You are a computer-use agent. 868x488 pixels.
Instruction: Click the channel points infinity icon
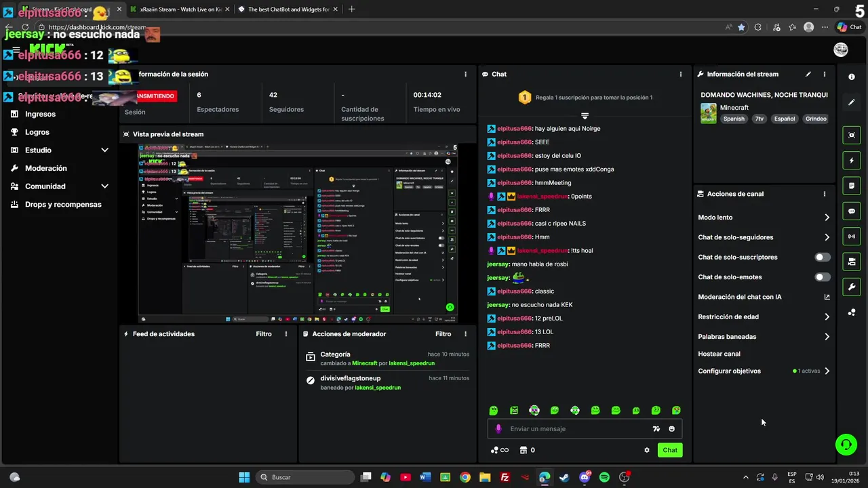click(500, 450)
